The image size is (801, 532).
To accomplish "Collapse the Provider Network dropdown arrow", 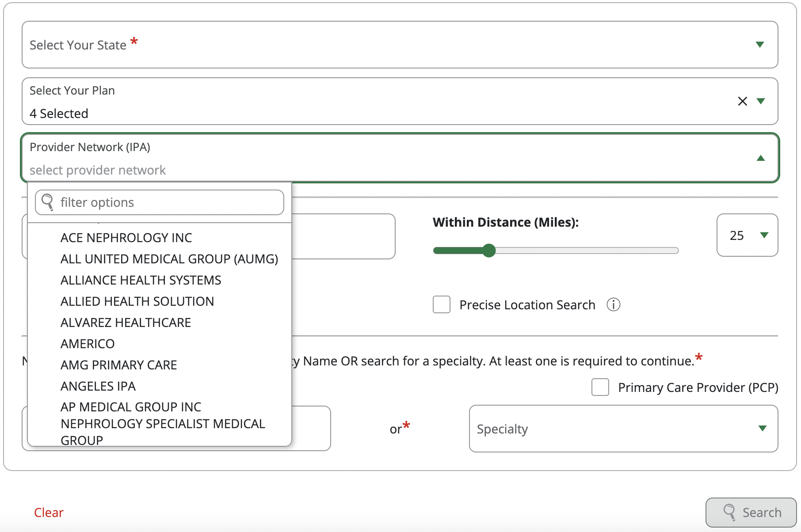I will (760, 158).
